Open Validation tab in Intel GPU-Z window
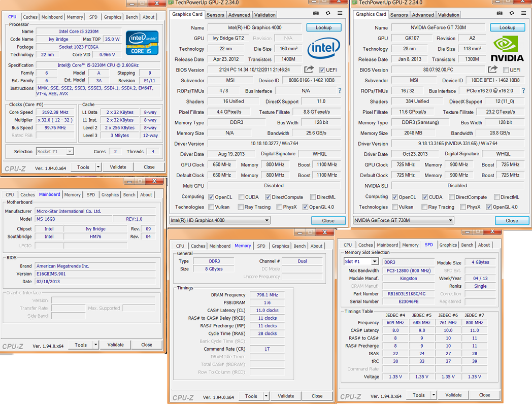The width and height of the screenshot is (532, 406). pos(264,15)
